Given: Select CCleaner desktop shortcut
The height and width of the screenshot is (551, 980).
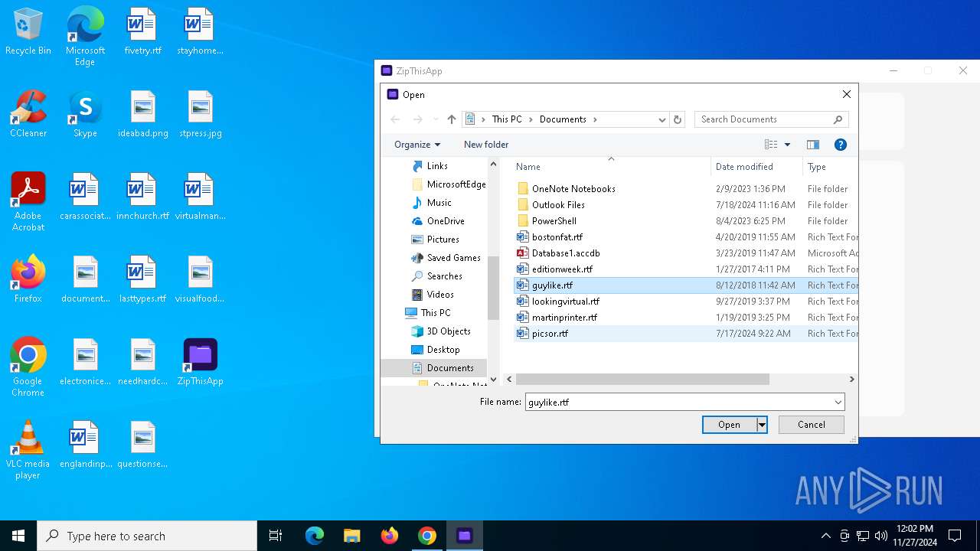Looking at the screenshot, I should click(x=28, y=115).
